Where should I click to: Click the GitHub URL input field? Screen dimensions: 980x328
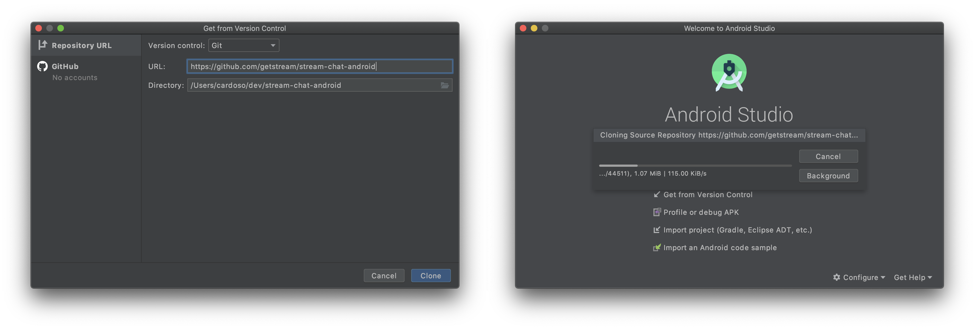(x=319, y=66)
